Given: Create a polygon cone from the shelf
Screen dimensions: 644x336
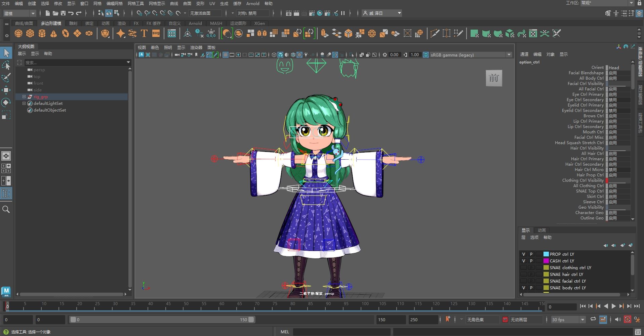Looking at the screenshot, I should (x=54, y=33).
